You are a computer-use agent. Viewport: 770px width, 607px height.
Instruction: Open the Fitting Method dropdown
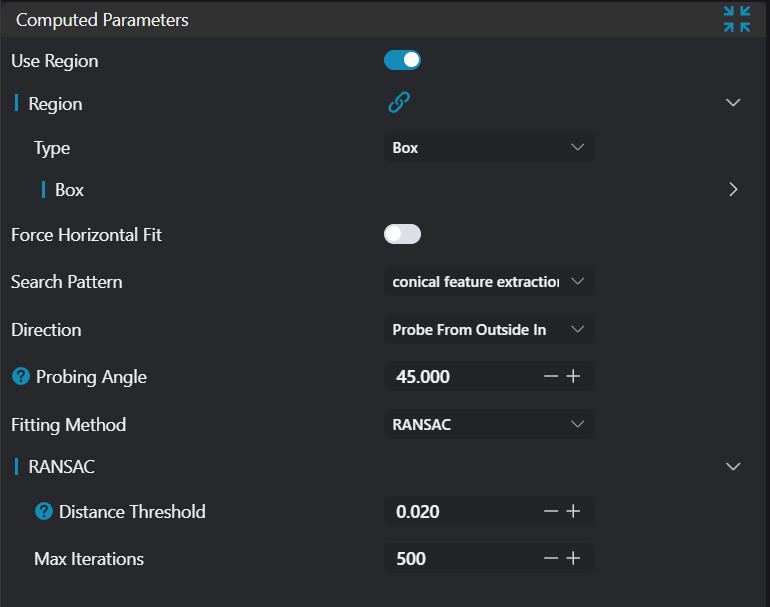point(488,424)
